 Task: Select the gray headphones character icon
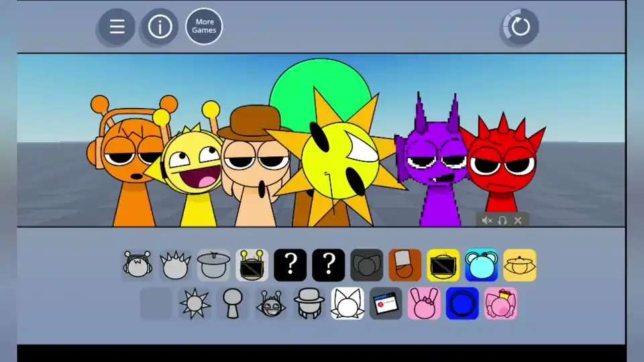138,265
